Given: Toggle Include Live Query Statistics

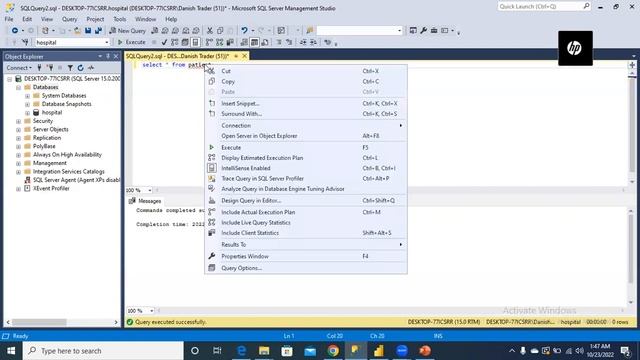Looking at the screenshot, I should click(x=306, y=223).
